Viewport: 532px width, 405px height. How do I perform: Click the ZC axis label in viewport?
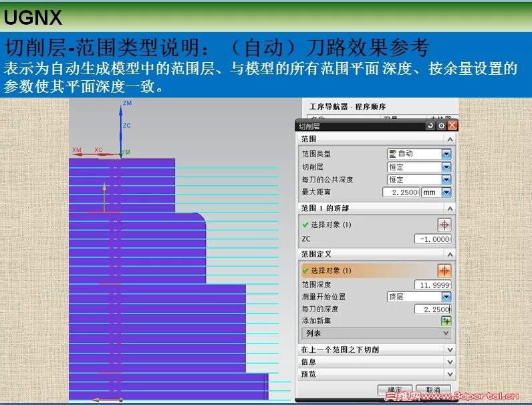pyautogui.click(x=126, y=126)
